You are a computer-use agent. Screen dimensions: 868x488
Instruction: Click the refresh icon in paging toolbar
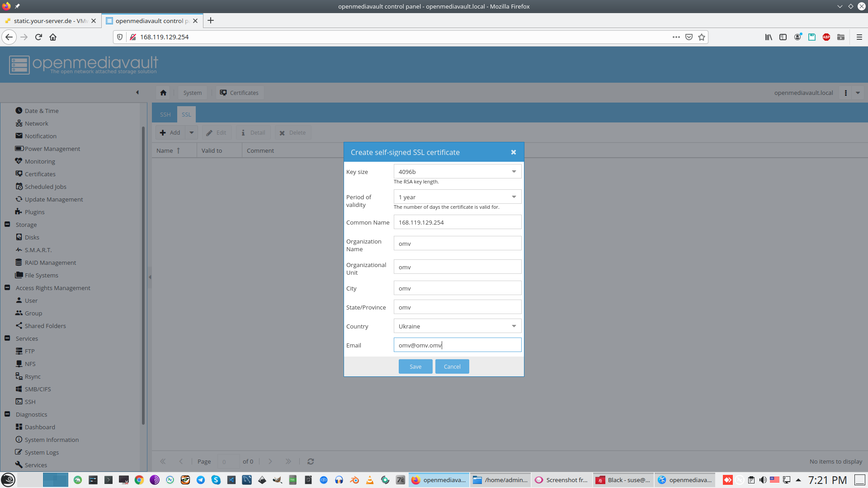click(311, 461)
